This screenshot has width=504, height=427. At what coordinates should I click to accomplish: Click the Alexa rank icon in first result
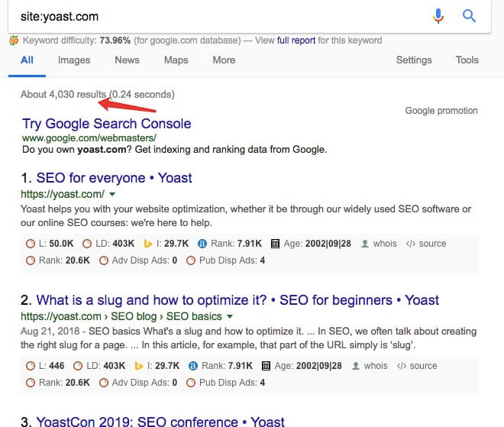point(202,244)
